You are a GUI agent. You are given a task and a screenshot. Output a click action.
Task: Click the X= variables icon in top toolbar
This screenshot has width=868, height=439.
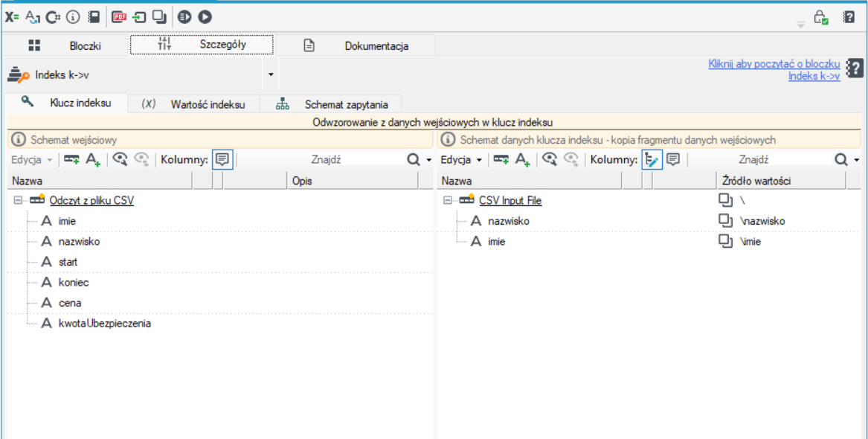(12, 17)
